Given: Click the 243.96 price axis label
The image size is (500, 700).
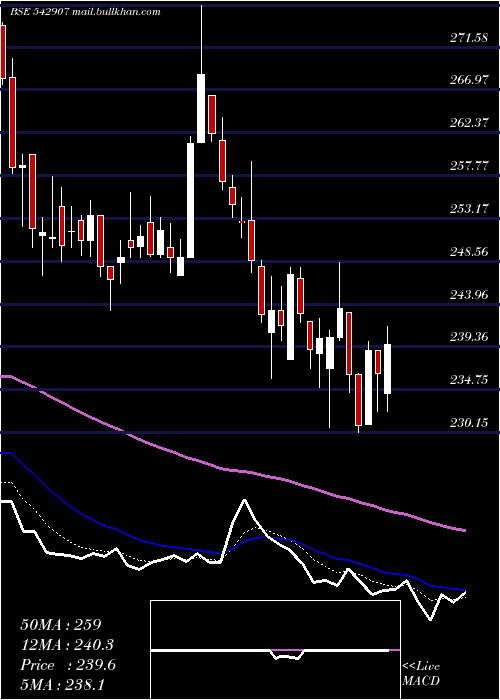Looking at the screenshot, I should pyautogui.click(x=468, y=295).
